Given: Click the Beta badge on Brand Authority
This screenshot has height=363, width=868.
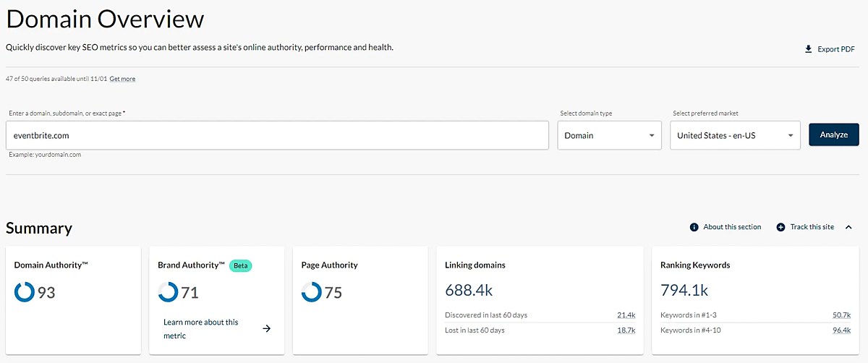Looking at the screenshot, I should [x=240, y=265].
